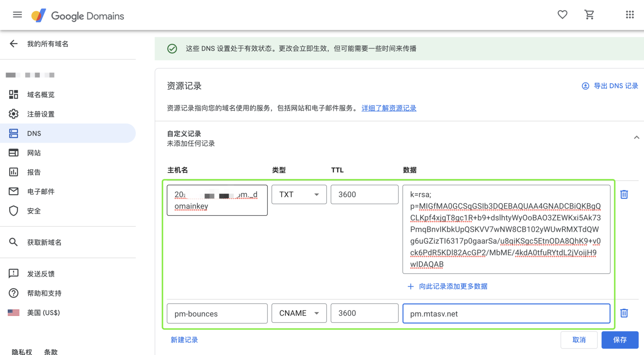
Task: Click 新建记录 to add a record
Action: tap(184, 340)
